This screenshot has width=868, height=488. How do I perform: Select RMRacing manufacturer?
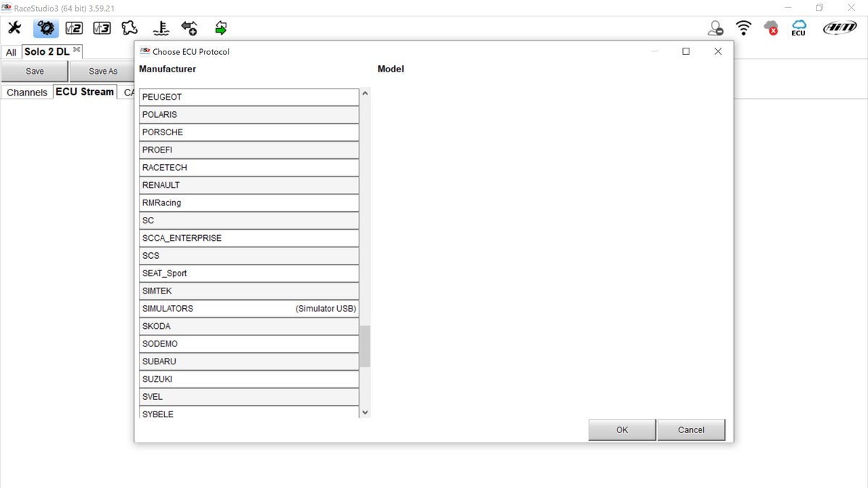click(x=249, y=202)
